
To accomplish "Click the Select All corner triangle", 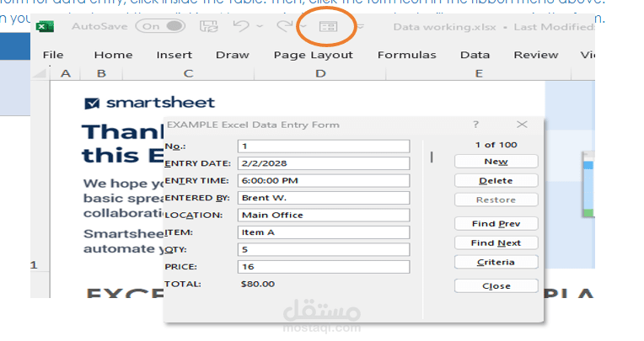I will pyautogui.click(x=40, y=73).
